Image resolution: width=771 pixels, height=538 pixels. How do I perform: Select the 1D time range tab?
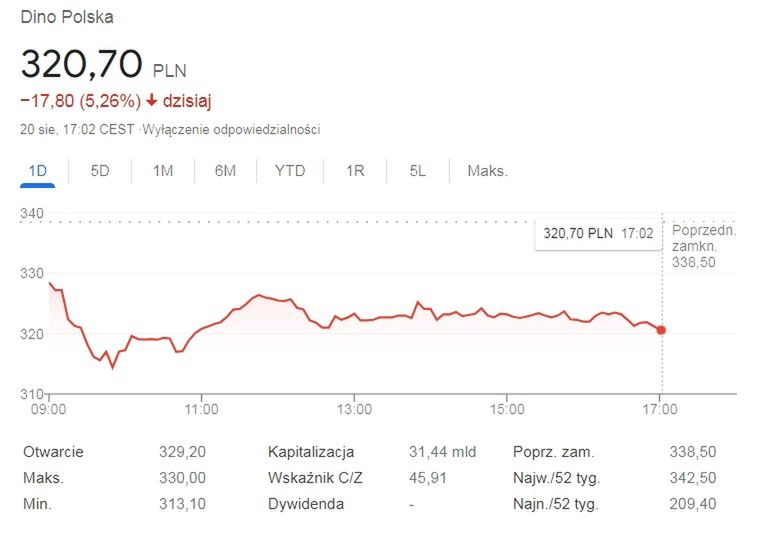pyautogui.click(x=38, y=171)
